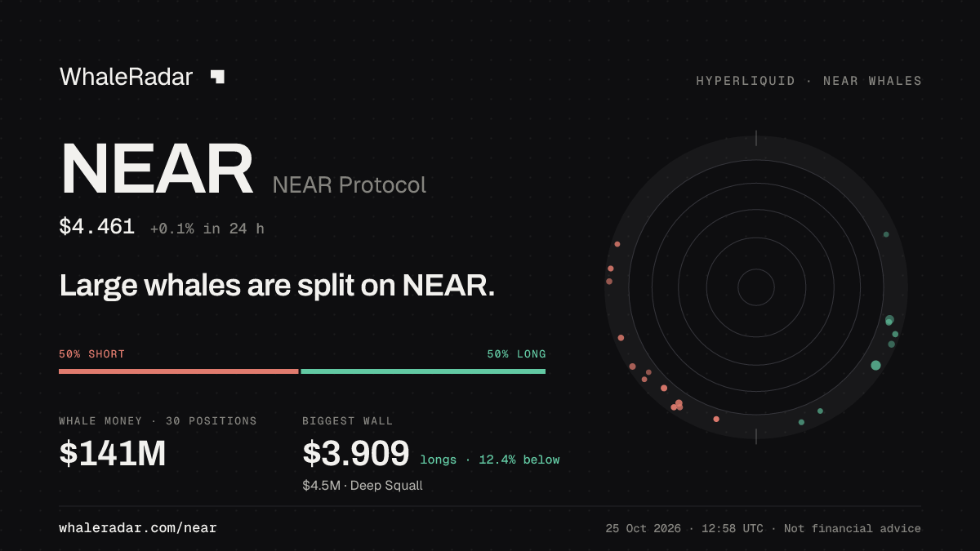Image resolution: width=980 pixels, height=551 pixels.
Task: Click the 50% LONG label
Action: coord(517,354)
